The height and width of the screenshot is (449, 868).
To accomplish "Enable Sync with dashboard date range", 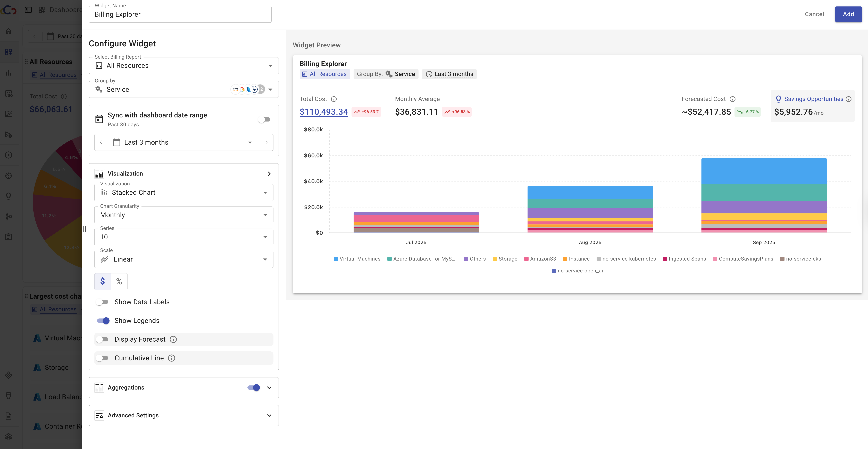I will click(x=264, y=120).
